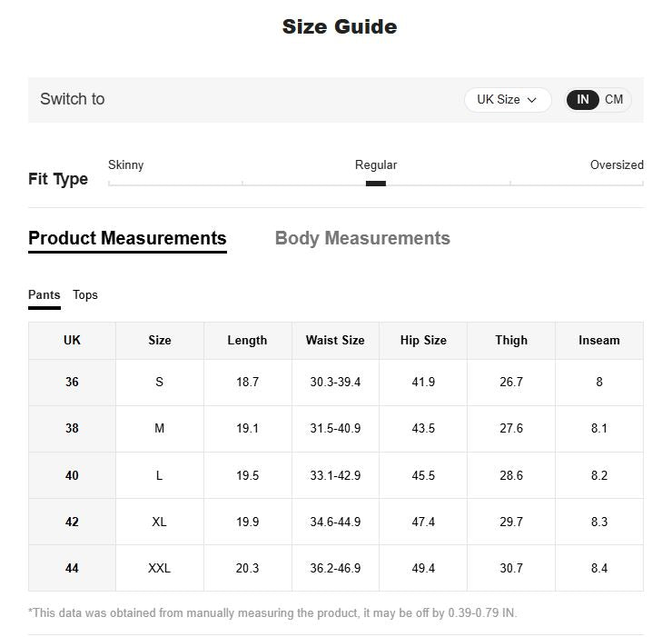Open the Body Measurements tab
The height and width of the screenshot is (637, 672).
tap(362, 238)
